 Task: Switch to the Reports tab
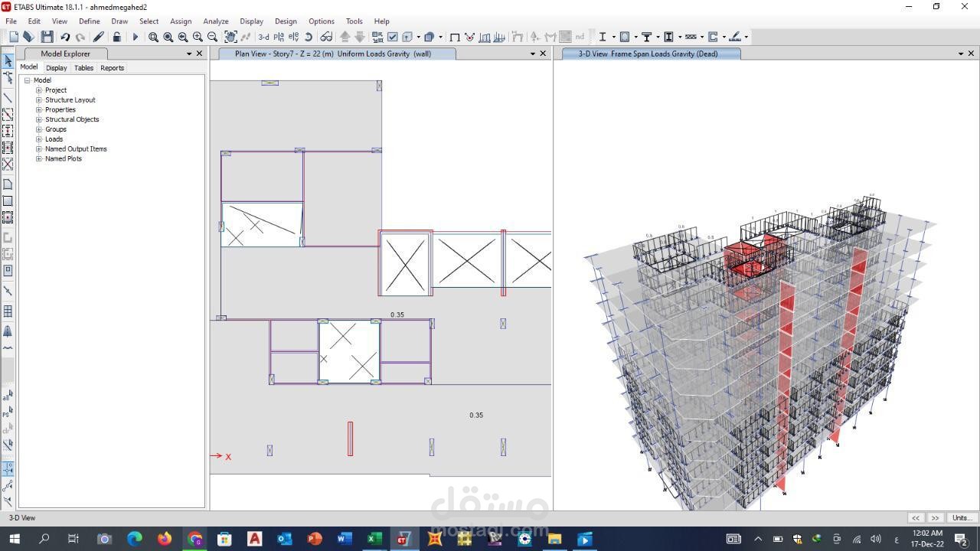coord(112,68)
